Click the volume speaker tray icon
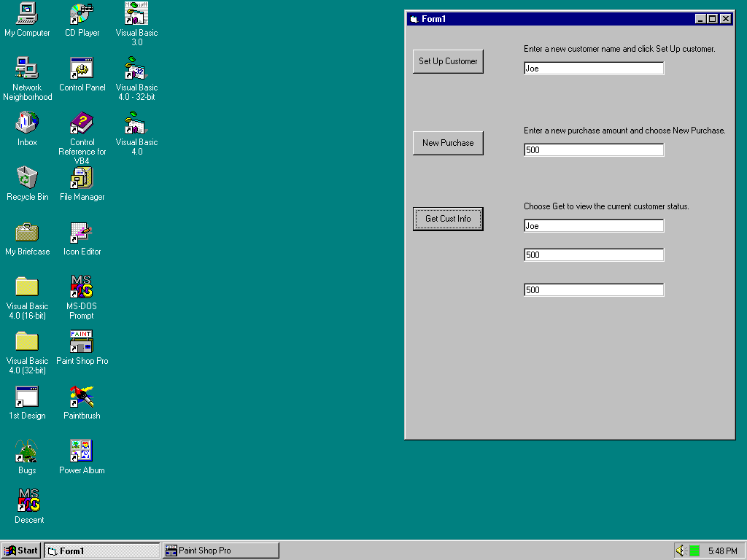This screenshot has height=560, width=747. coord(680,551)
